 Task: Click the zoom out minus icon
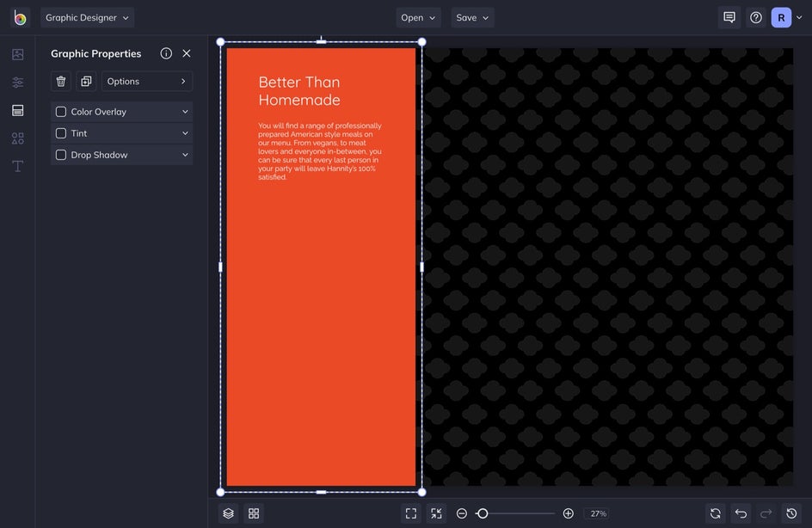click(x=462, y=513)
